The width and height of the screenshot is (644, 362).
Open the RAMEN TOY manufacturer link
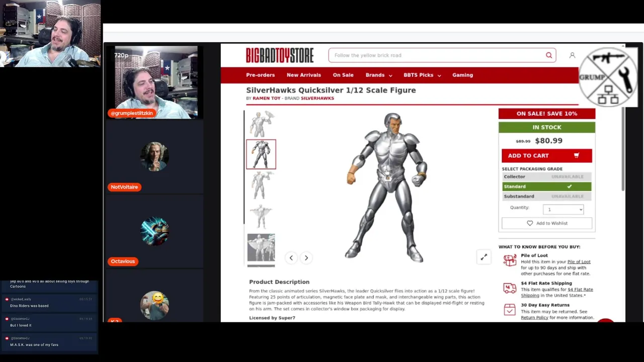(x=266, y=99)
